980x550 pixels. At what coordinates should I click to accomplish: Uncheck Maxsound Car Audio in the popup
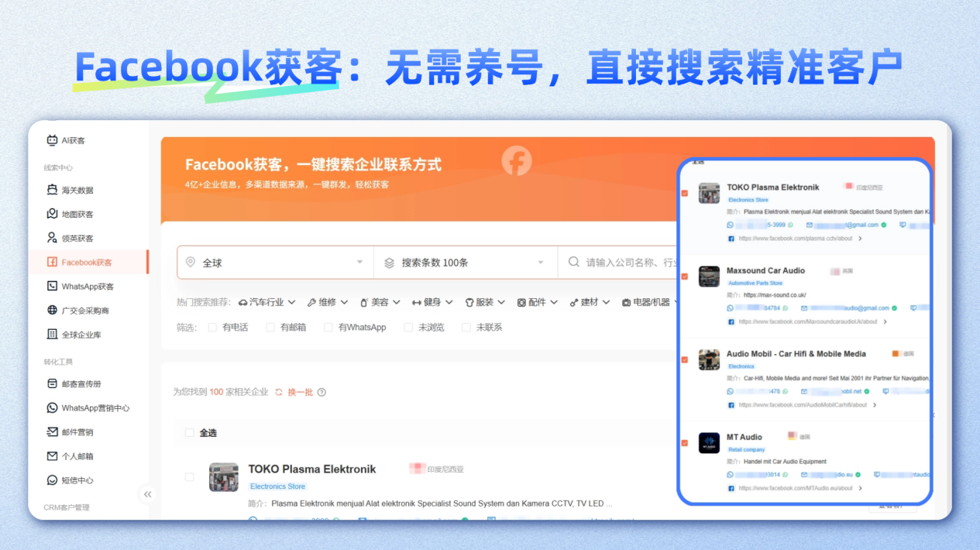tap(685, 277)
